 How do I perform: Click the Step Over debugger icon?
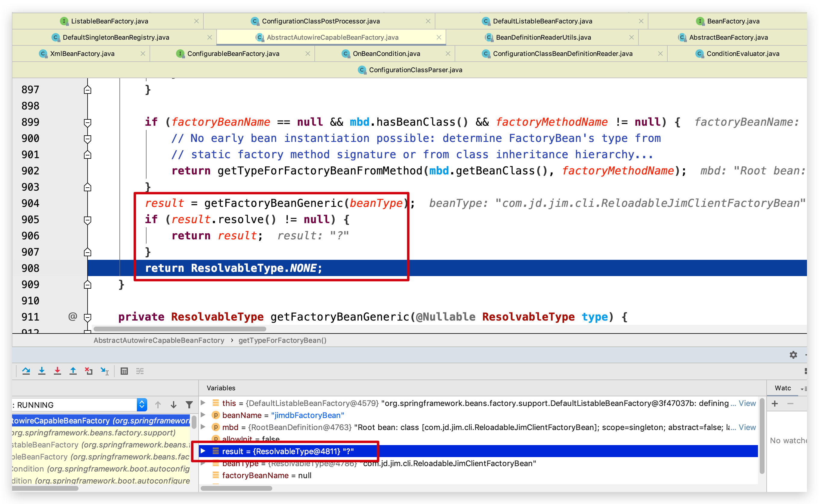click(26, 371)
